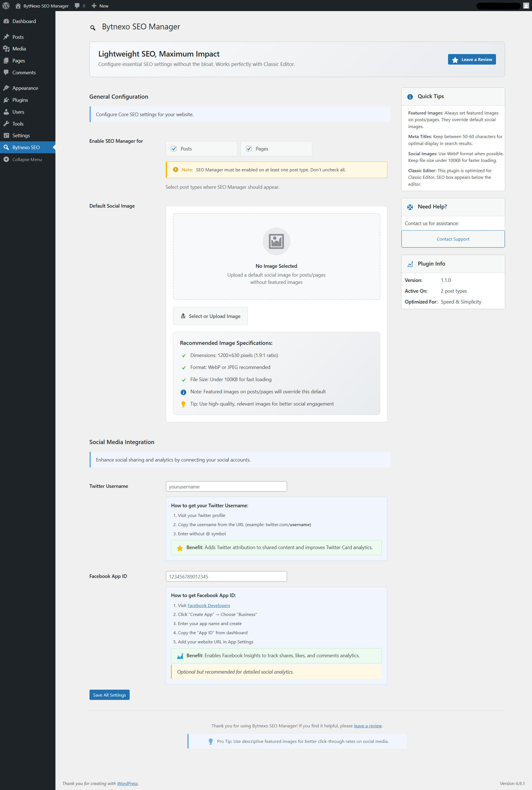532x790 pixels.
Task: Click the image placeholder icon in the upload area
Action: click(276, 241)
